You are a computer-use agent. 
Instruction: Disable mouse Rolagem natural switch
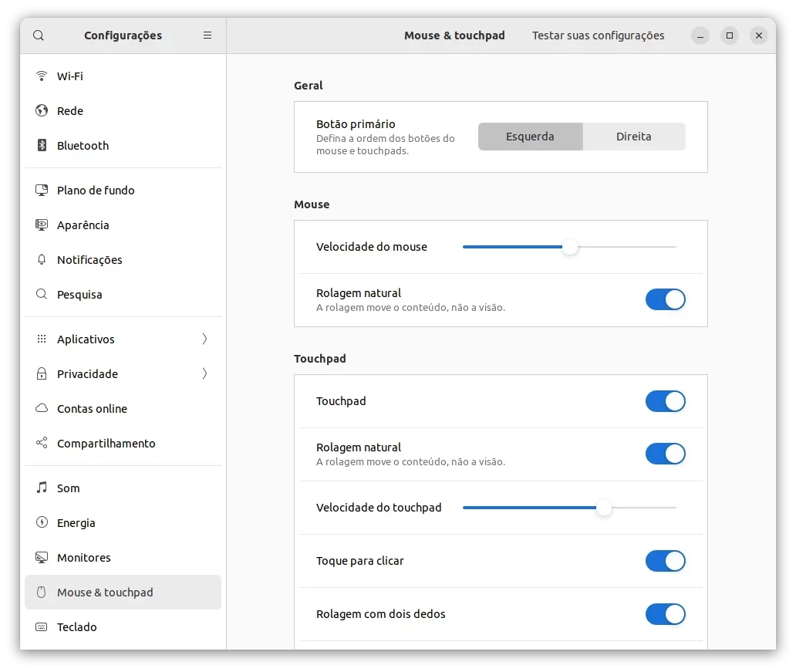coord(665,299)
